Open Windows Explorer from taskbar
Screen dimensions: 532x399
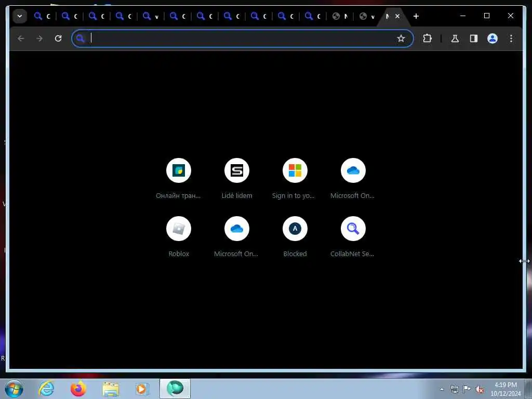(110, 389)
